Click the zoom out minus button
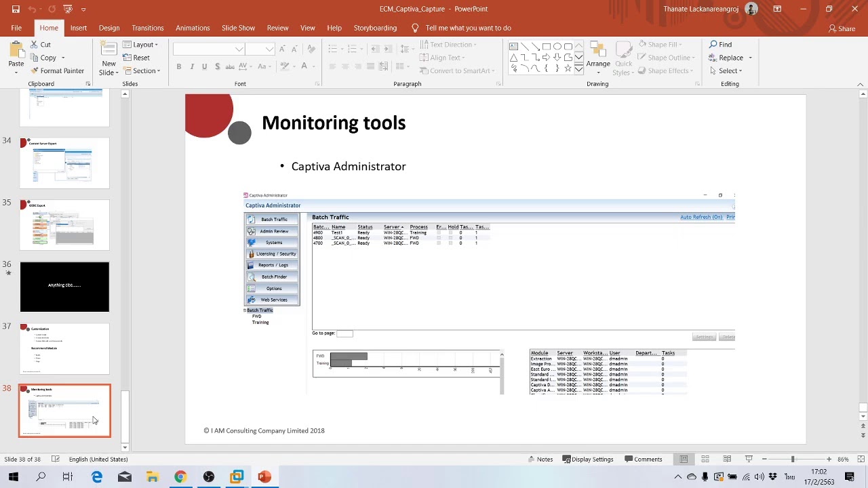The width and height of the screenshot is (868, 488). pos(764,459)
